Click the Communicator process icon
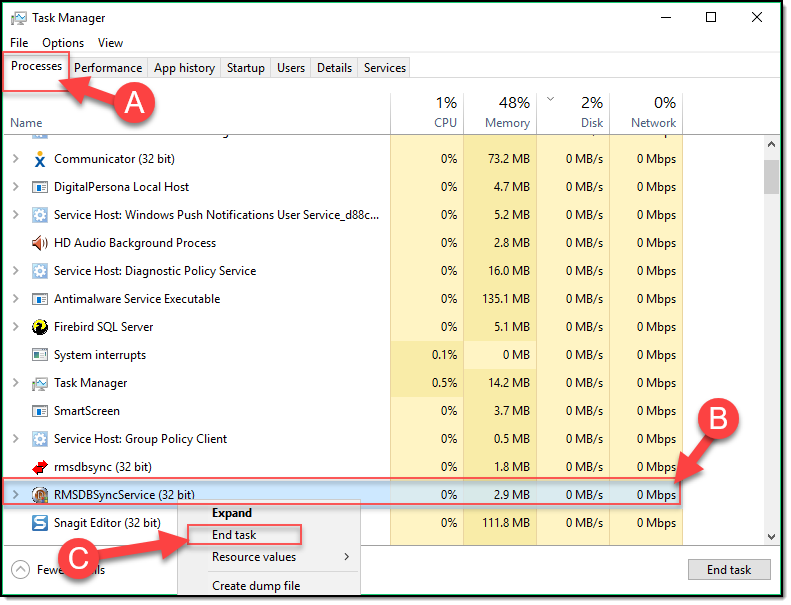 point(40,159)
